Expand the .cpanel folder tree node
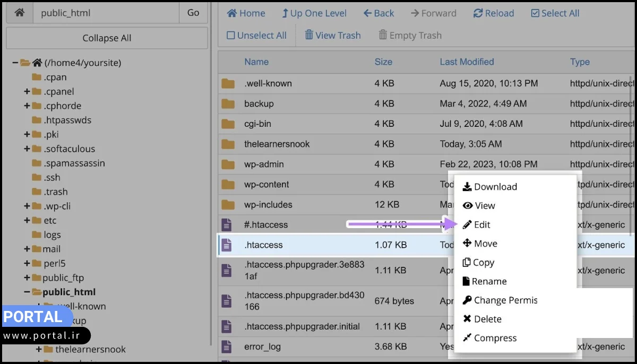Image resolution: width=637 pixels, height=364 pixels. 27,92
